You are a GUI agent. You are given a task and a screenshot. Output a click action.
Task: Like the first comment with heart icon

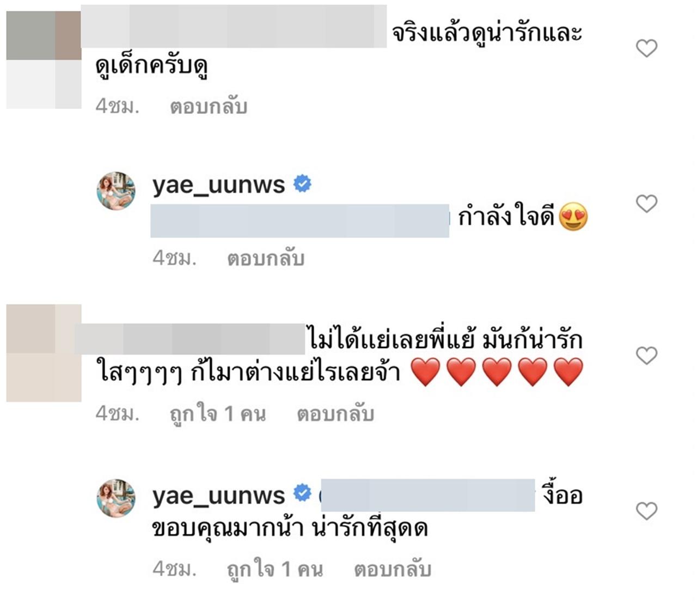646,48
